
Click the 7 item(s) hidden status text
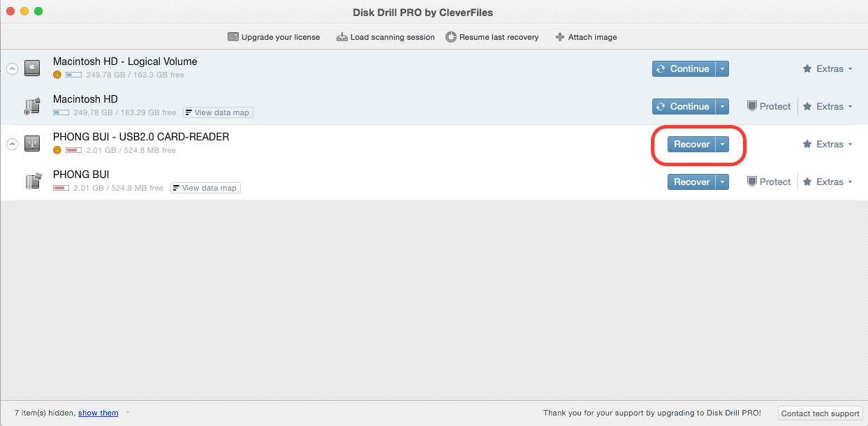pyautogui.click(x=45, y=413)
